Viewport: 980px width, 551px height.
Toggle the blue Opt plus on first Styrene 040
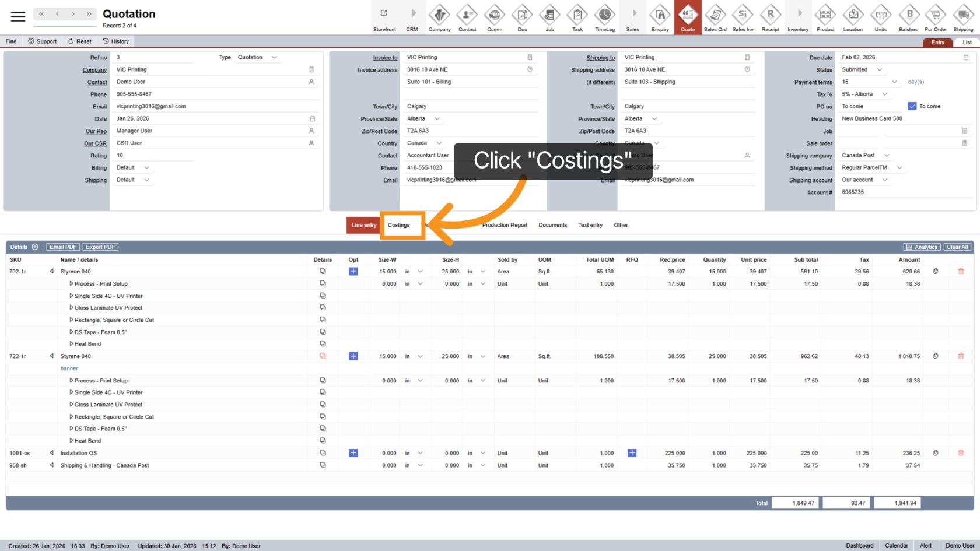[x=353, y=271]
